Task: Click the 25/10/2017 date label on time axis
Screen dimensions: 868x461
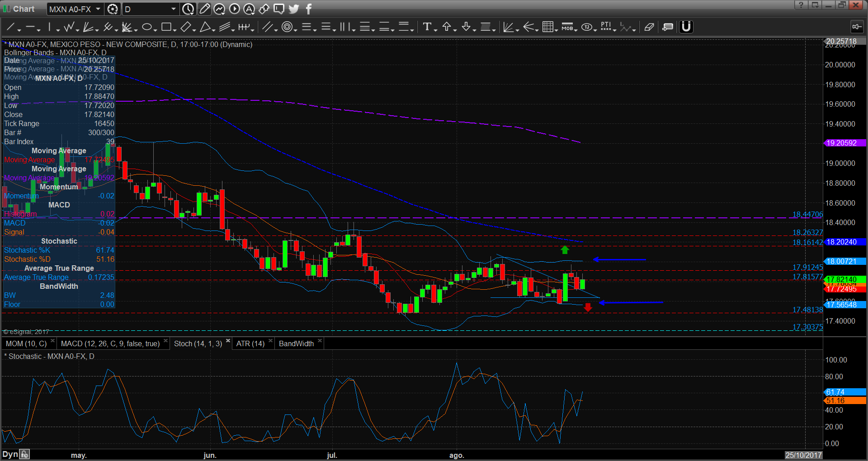Action: pos(803,455)
